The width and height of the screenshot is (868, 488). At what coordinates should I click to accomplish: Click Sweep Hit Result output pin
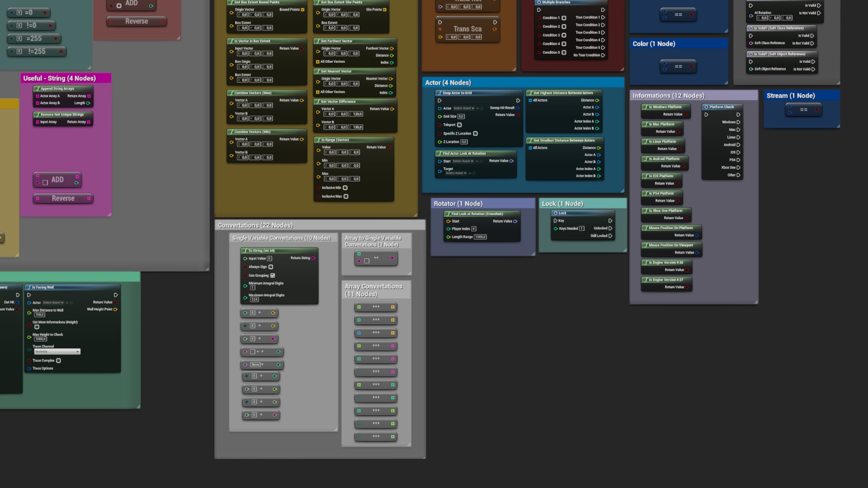(x=518, y=108)
